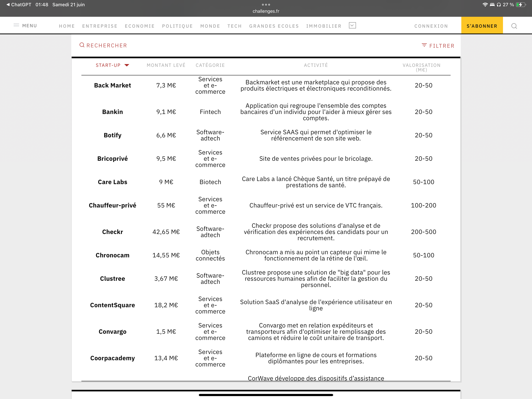The height and width of the screenshot is (399, 532).
Task: Click the 3,67 M€ amount for Clustree
Action: (x=166, y=278)
